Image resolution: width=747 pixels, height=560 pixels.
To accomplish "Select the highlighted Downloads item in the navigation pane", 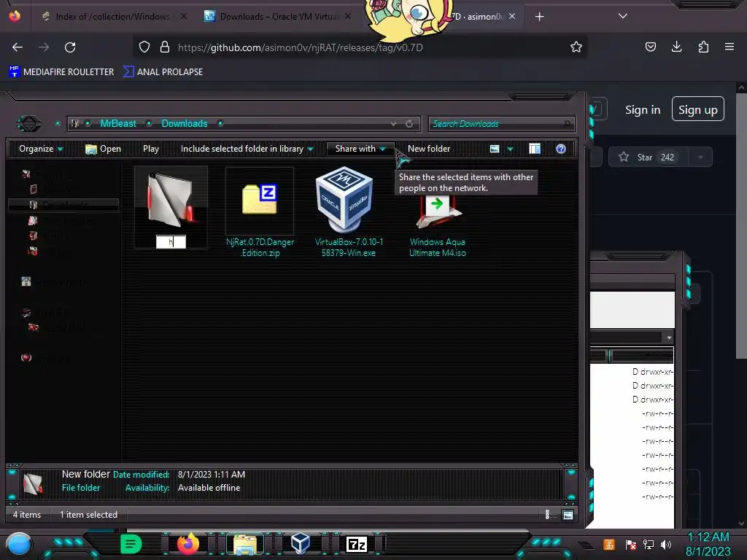I will pos(63,205).
